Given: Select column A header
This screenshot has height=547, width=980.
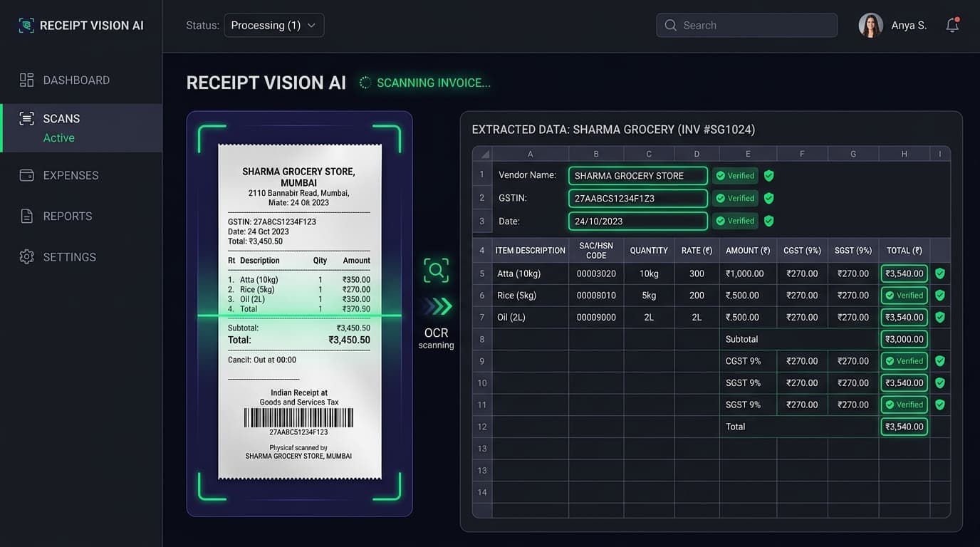Looking at the screenshot, I should (531, 154).
